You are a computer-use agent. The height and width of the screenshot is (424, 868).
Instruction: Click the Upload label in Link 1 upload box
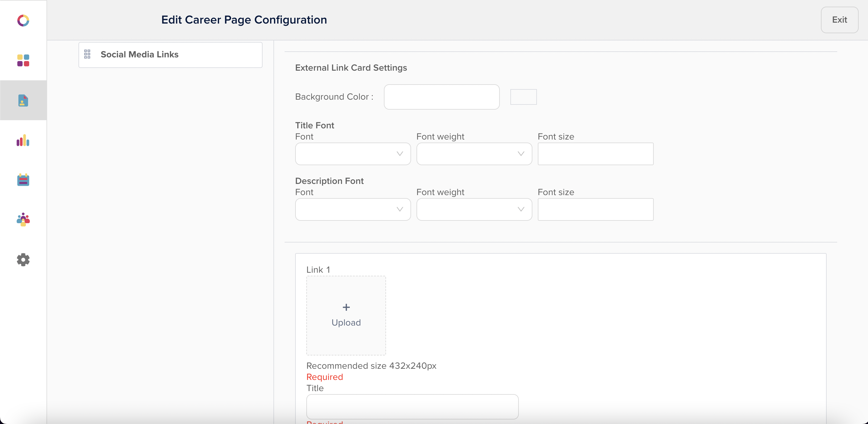pos(346,323)
